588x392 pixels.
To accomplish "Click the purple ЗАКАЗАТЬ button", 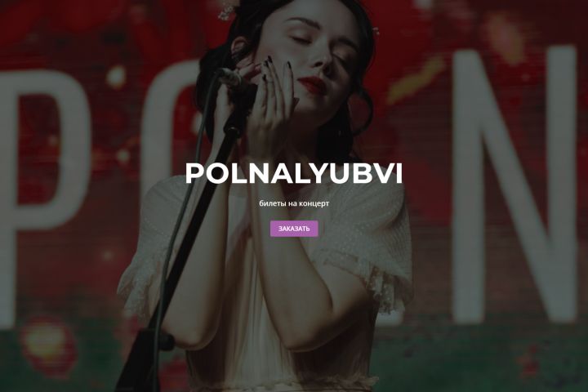I will tap(294, 229).
